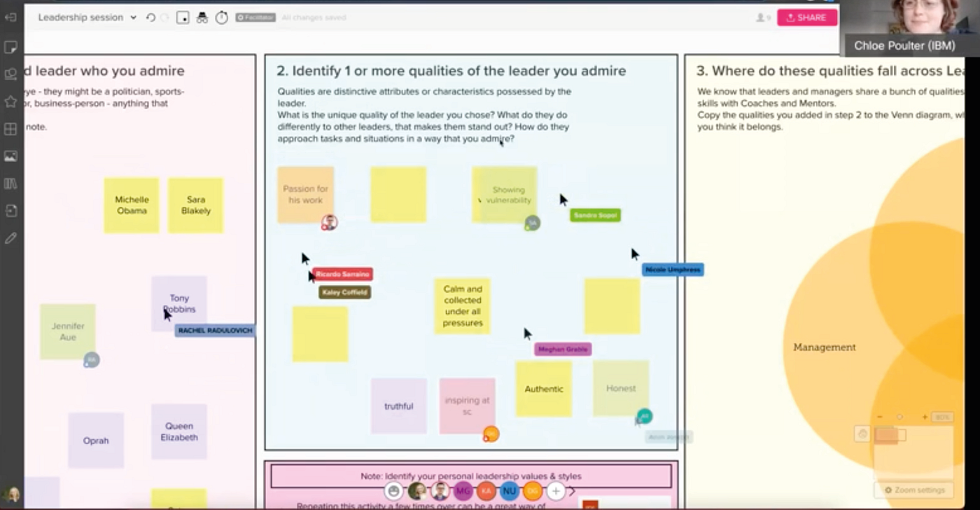Screen dimensions: 980x510
Task: Enable private mode with the incognito icon
Action: coord(202,17)
